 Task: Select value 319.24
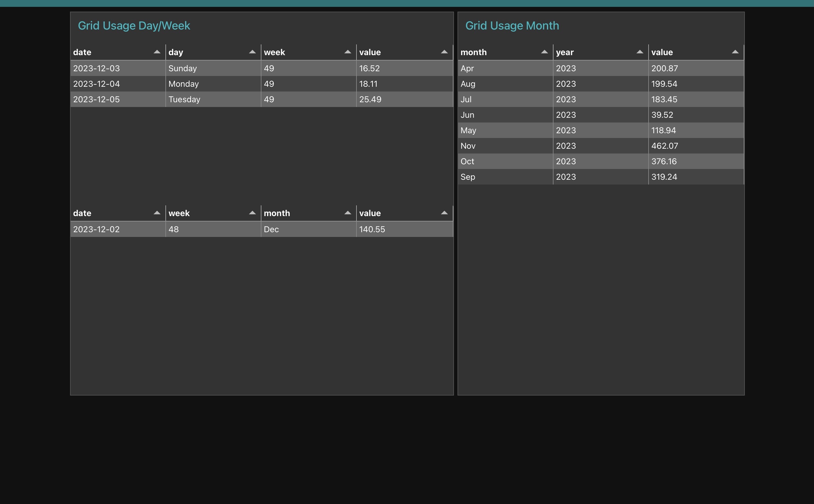coord(696,177)
